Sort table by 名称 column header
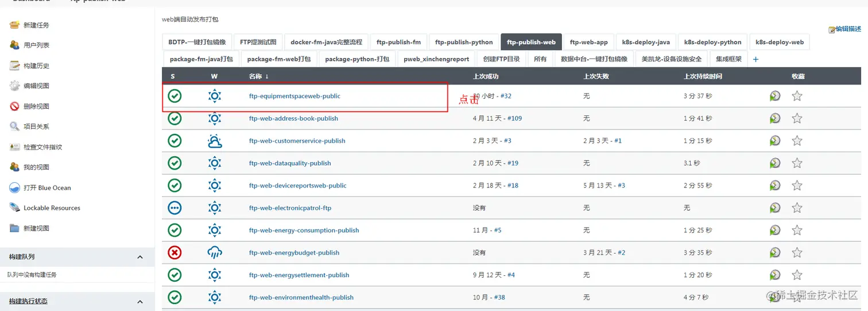Screen dimensions: 868x311 pyautogui.click(x=259, y=76)
